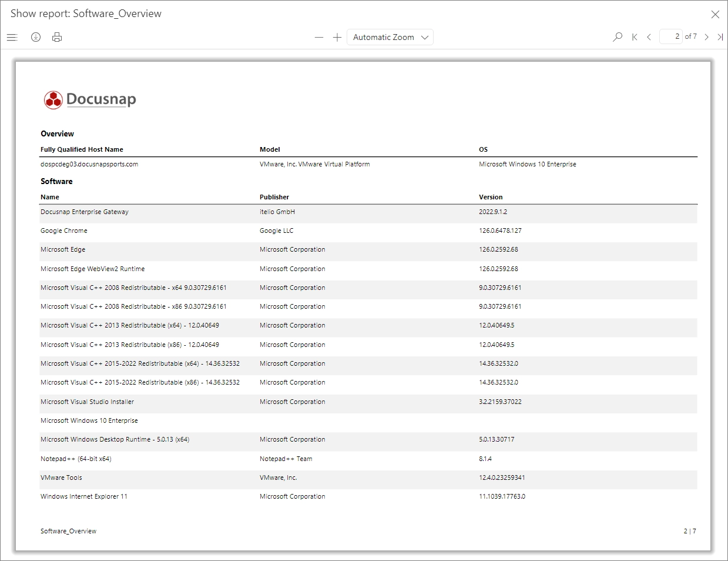Close the report viewer
The width and height of the screenshot is (728, 561).
(715, 14)
